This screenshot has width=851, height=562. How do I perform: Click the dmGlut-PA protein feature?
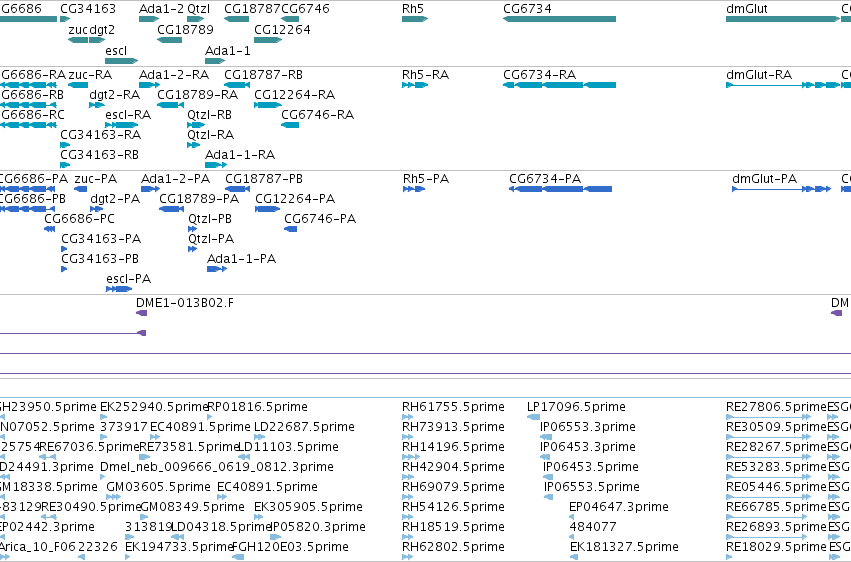[782, 189]
